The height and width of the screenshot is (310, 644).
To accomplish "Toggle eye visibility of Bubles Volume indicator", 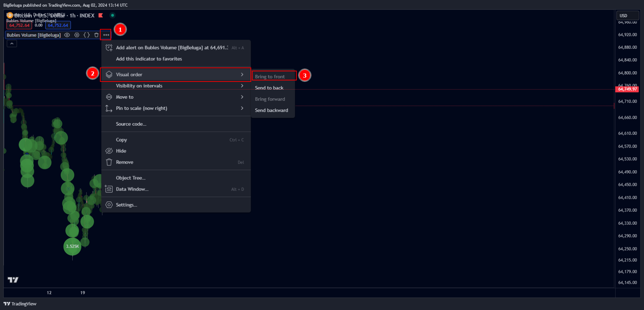I will [x=67, y=35].
